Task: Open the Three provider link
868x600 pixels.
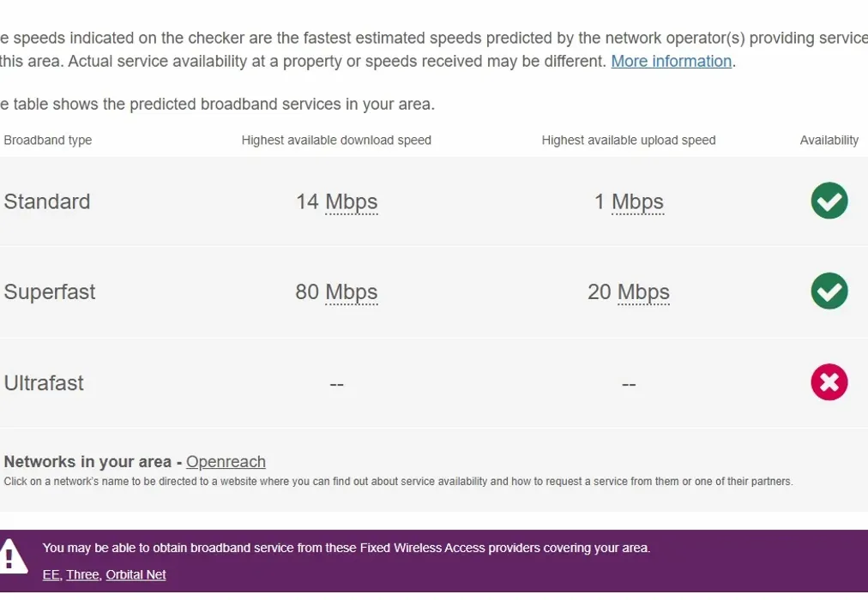Action: coord(81,574)
